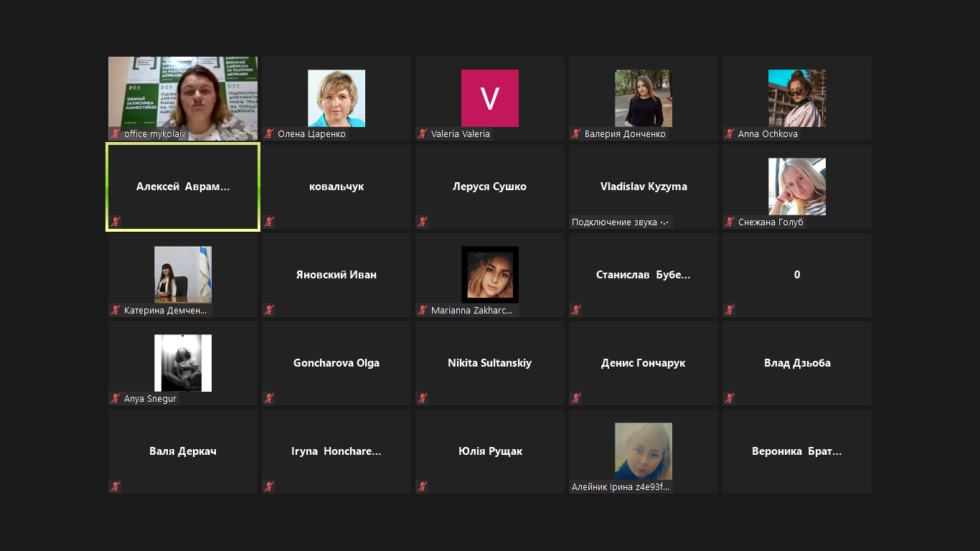
Task: Select the highlighted Алексей Аврам participant tile
Action: [x=183, y=187]
